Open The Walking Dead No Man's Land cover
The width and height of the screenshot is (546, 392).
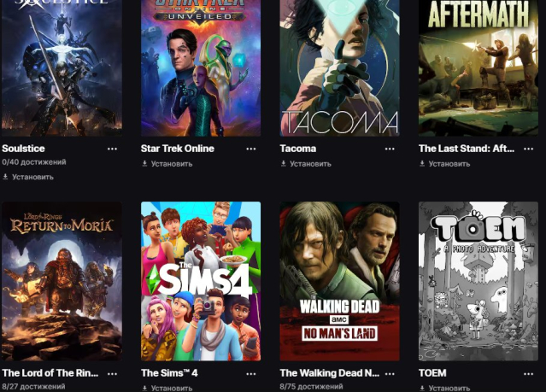pyautogui.click(x=339, y=281)
